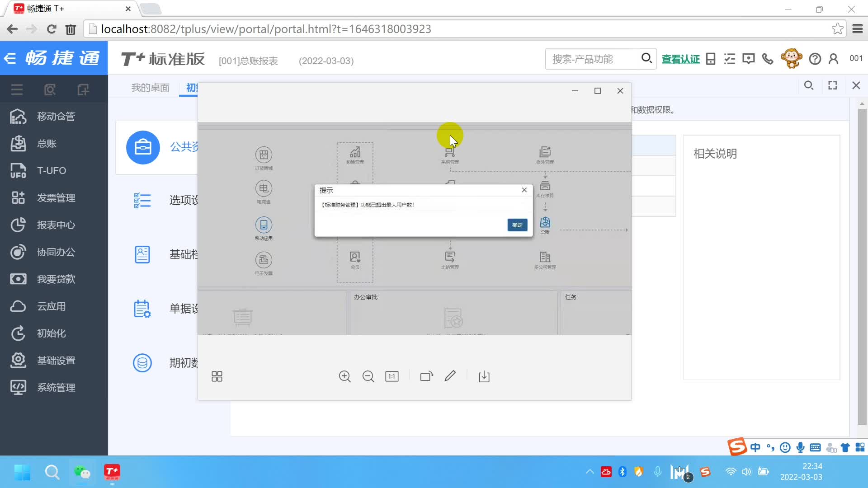Click the 001 account label

click(856, 58)
